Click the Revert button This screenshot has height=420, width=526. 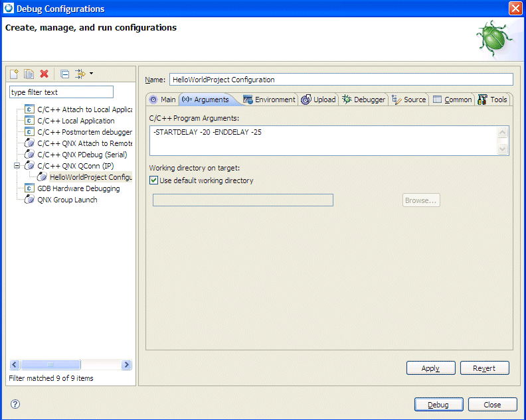pos(484,368)
